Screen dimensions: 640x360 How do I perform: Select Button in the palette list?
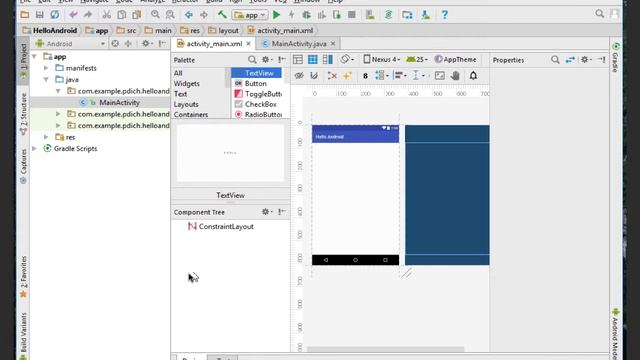256,84
